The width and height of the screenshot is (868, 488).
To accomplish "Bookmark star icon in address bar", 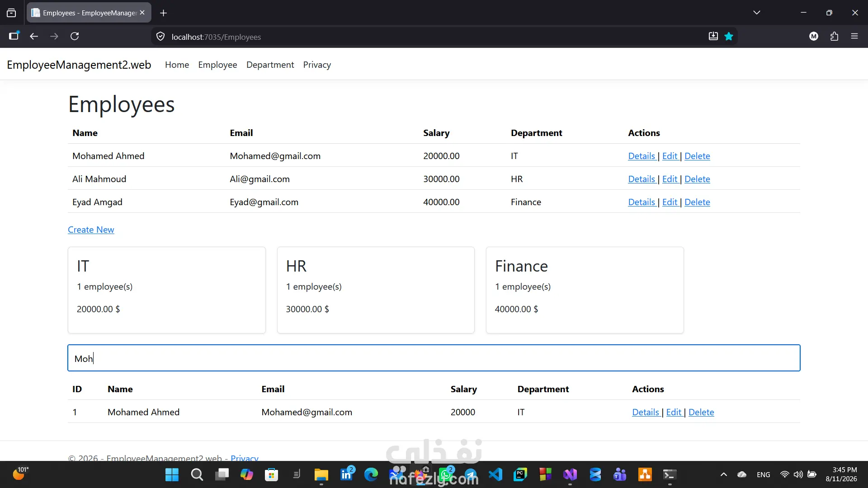I will [729, 37].
